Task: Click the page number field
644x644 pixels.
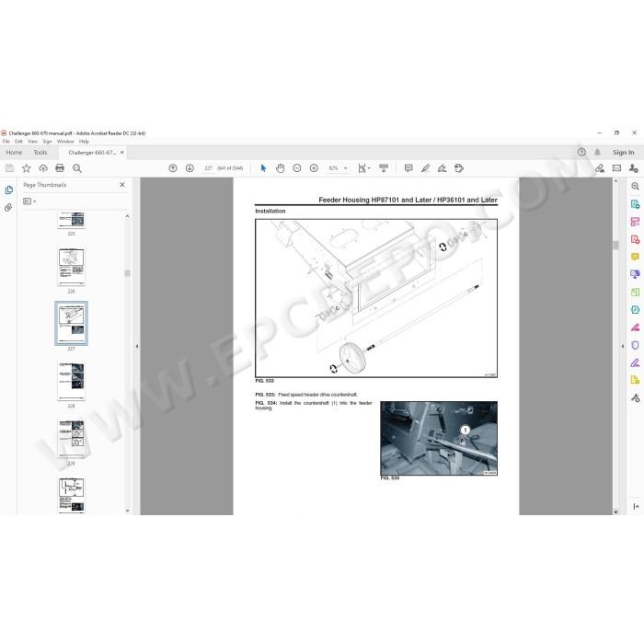Action: coord(209,168)
